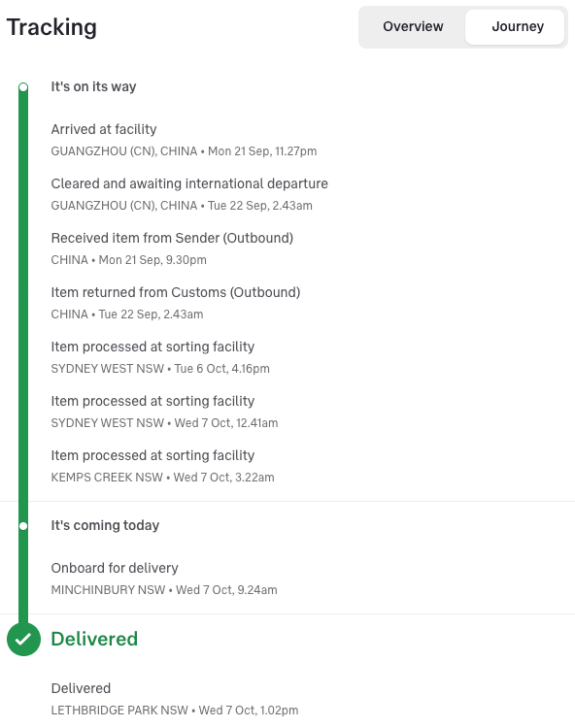Click the green Delivered checkmark icon
Viewport: 575px width, 728px height.
point(23,640)
